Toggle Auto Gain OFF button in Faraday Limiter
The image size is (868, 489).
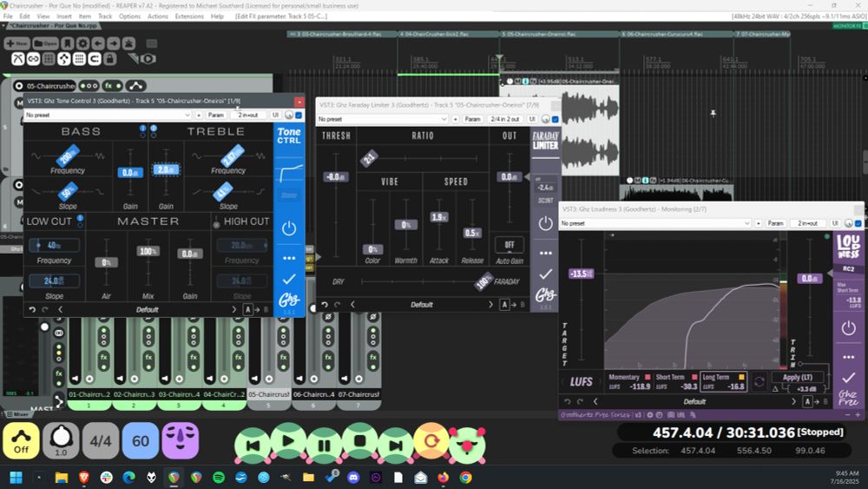click(x=510, y=244)
